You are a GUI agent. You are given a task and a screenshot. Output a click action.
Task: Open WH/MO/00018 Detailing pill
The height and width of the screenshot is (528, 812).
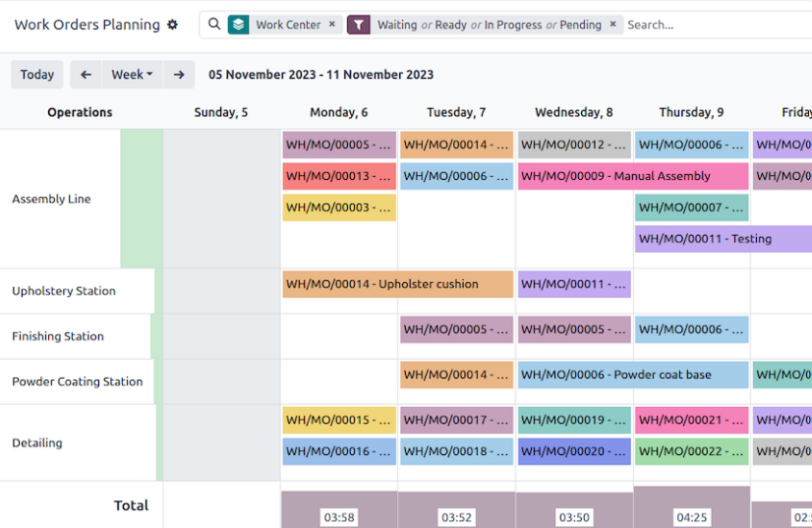click(456, 451)
